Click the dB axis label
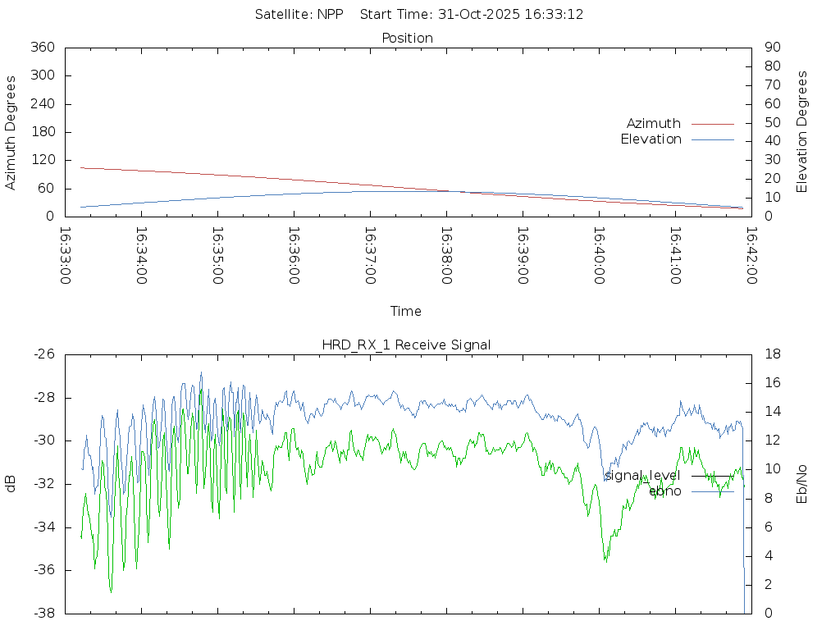The image size is (840, 630). tap(11, 484)
